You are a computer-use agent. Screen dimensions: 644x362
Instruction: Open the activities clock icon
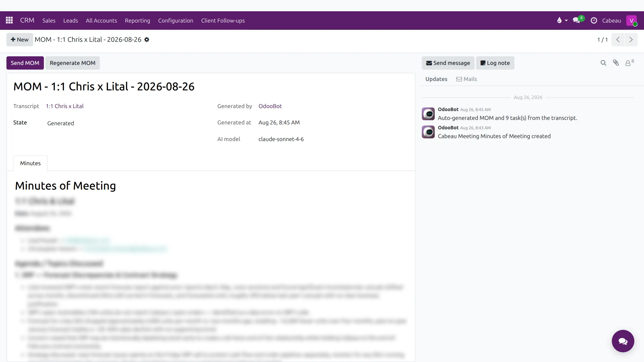coord(594,20)
